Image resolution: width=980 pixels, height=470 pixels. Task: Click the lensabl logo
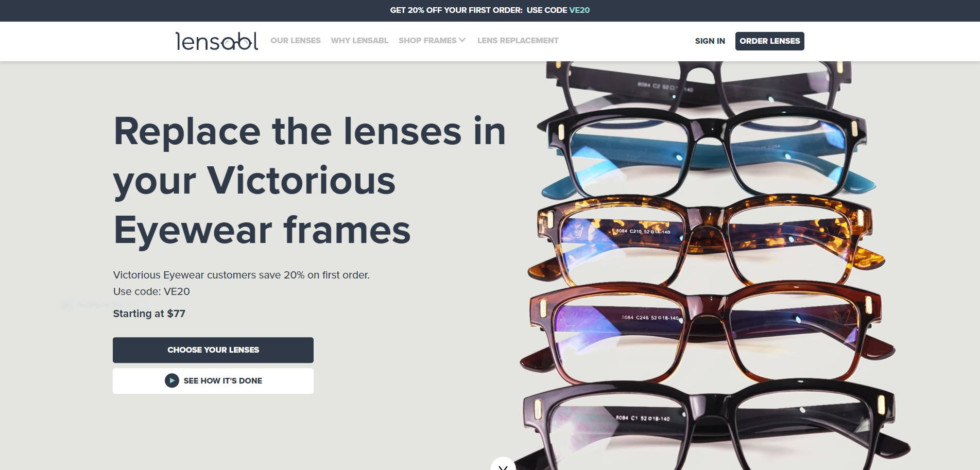click(x=217, y=41)
